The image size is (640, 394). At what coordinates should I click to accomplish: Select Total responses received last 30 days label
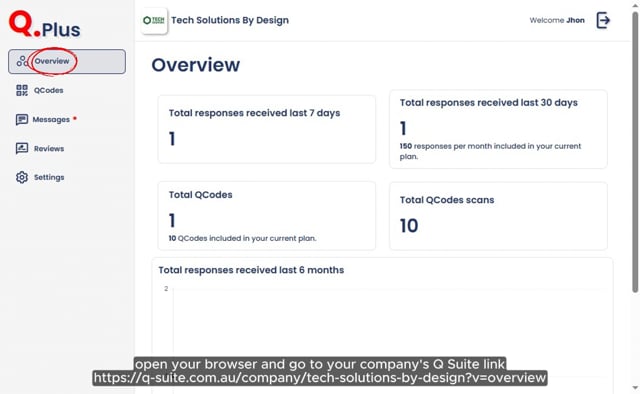pyautogui.click(x=489, y=103)
